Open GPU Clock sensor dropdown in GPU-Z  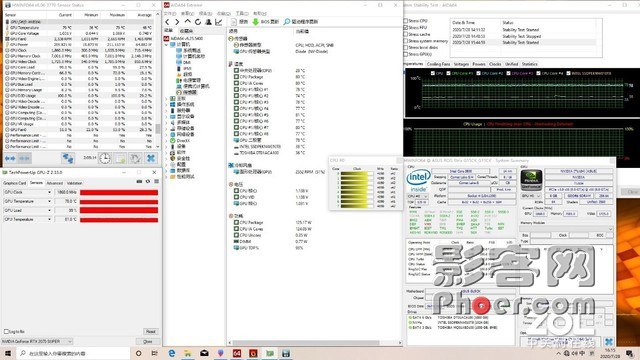(49, 192)
